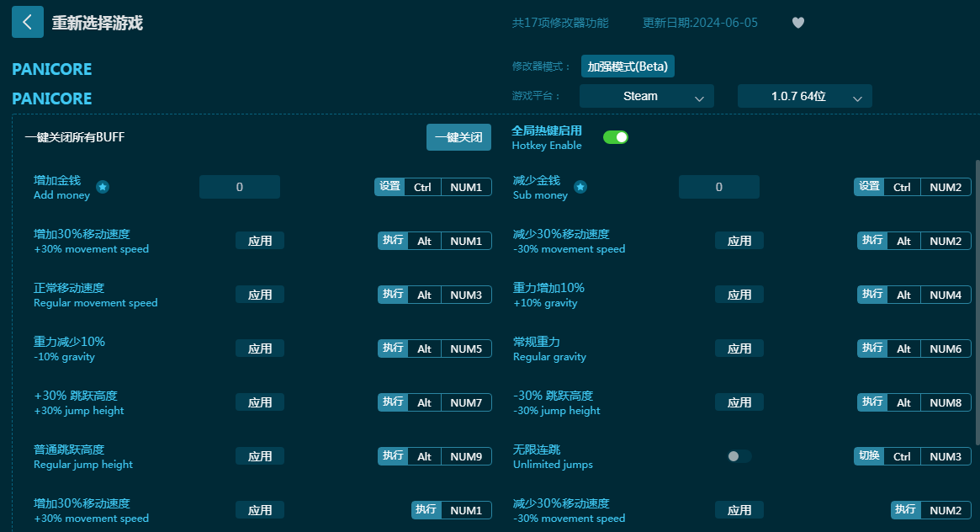Focus the Sub money value field
This screenshot has height=532, width=980.
tap(718, 187)
